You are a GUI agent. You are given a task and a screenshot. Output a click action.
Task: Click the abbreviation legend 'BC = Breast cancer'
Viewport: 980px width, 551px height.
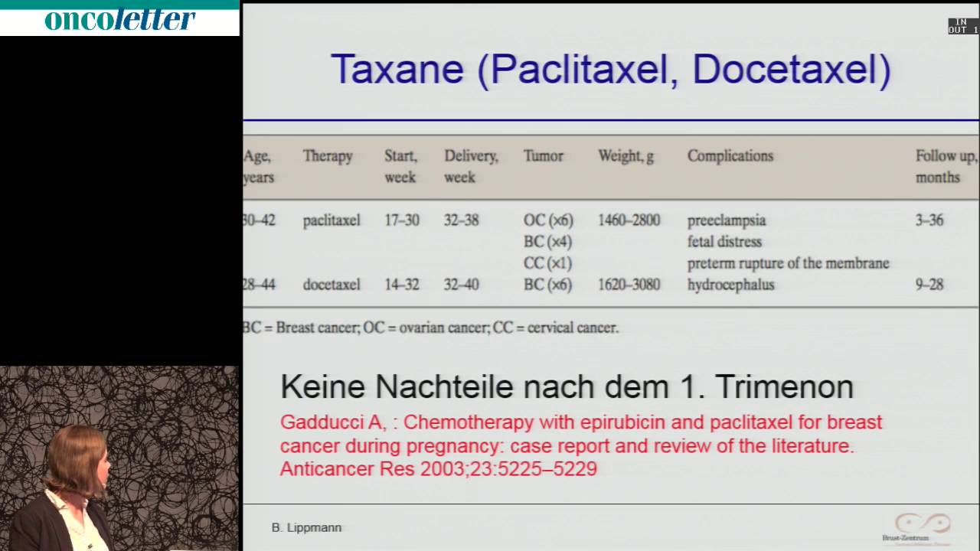301,328
